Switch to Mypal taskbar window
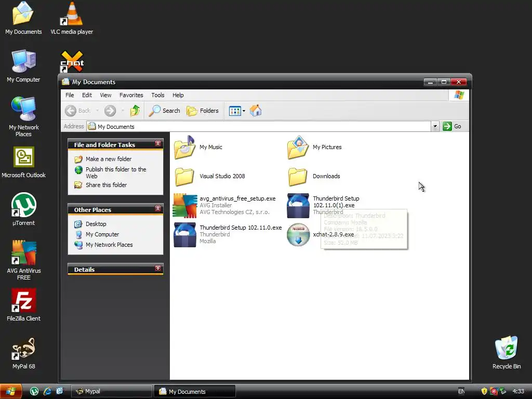Screen dimensions: 532x399 click(111, 391)
